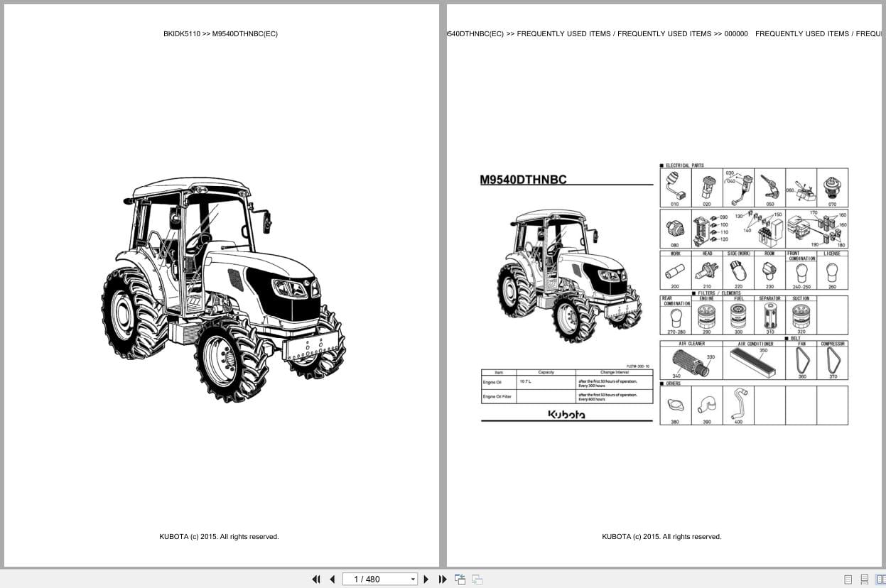Click the HEAD lamp bulb 210
Viewport: 886px width, 588px height.
coord(707,271)
